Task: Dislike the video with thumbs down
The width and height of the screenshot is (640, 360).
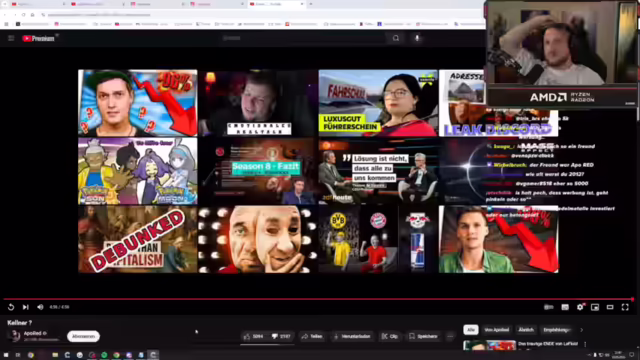Action: (281, 336)
